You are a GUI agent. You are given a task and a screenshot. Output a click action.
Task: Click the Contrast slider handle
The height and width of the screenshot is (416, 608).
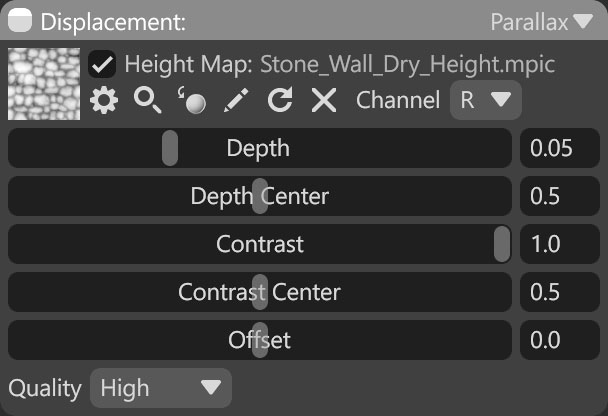pyautogui.click(x=502, y=244)
